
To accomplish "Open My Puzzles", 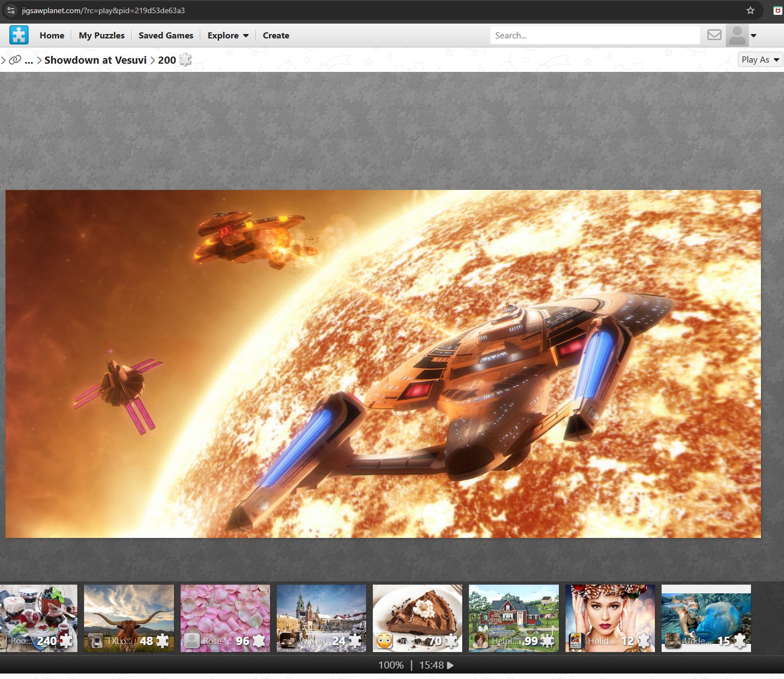I will click(x=102, y=36).
